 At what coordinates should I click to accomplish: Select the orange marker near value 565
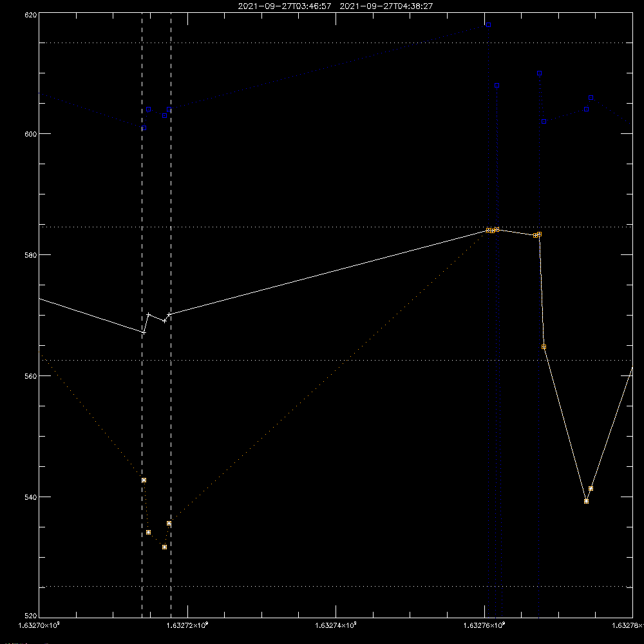(x=544, y=347)
